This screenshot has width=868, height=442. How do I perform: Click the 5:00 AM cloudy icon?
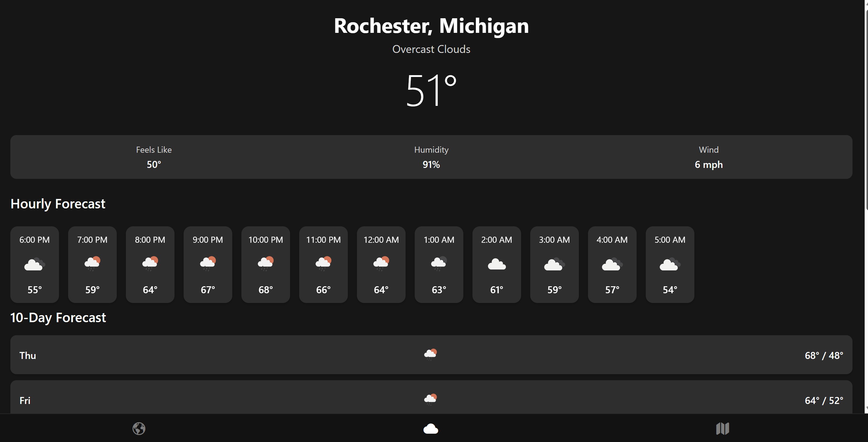670,264
